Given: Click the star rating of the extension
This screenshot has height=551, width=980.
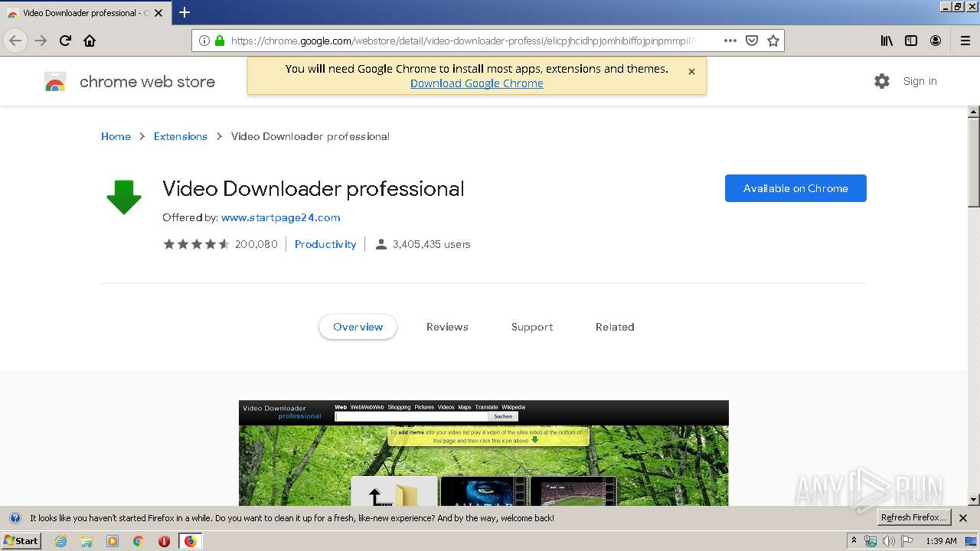Looking at the screenshot, I should click(196, 244).
